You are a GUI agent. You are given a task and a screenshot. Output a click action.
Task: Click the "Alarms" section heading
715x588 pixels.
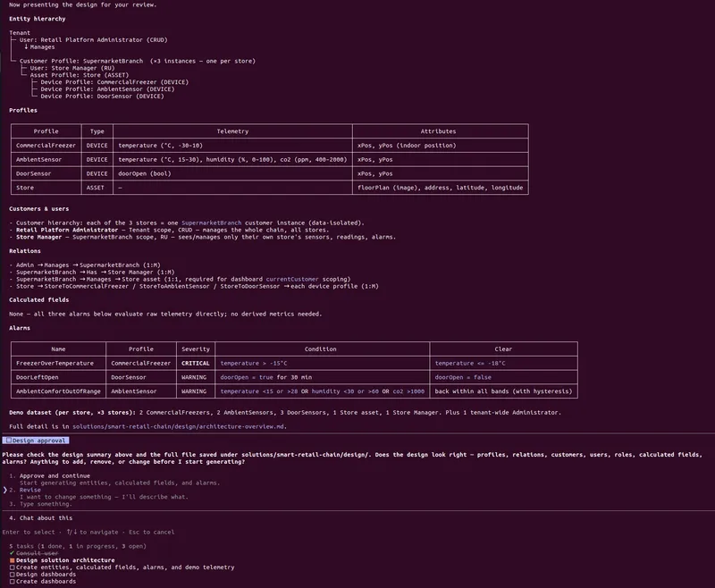pos(20,328)
